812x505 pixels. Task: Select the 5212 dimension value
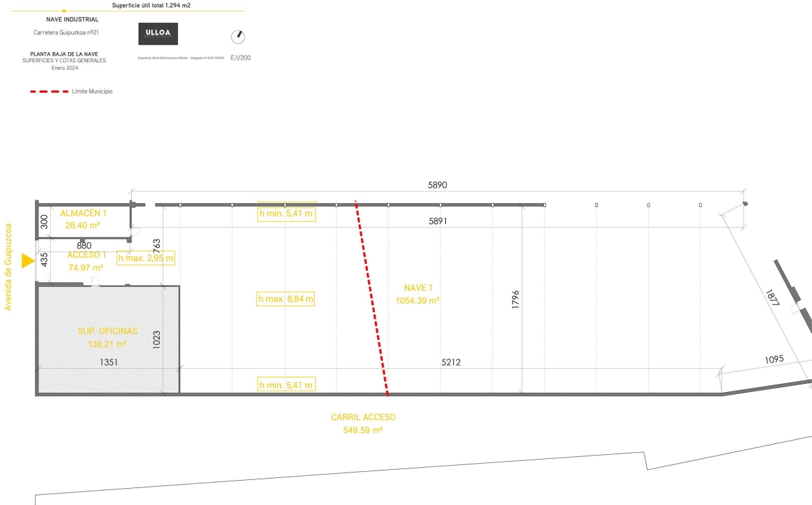tap(451, 363)
